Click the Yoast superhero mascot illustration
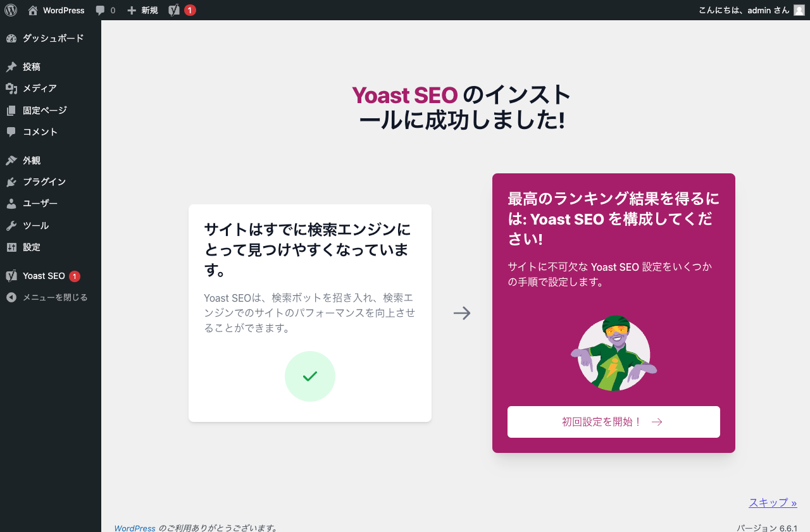Viewport: 810px width, 532px height. (614, 353)
